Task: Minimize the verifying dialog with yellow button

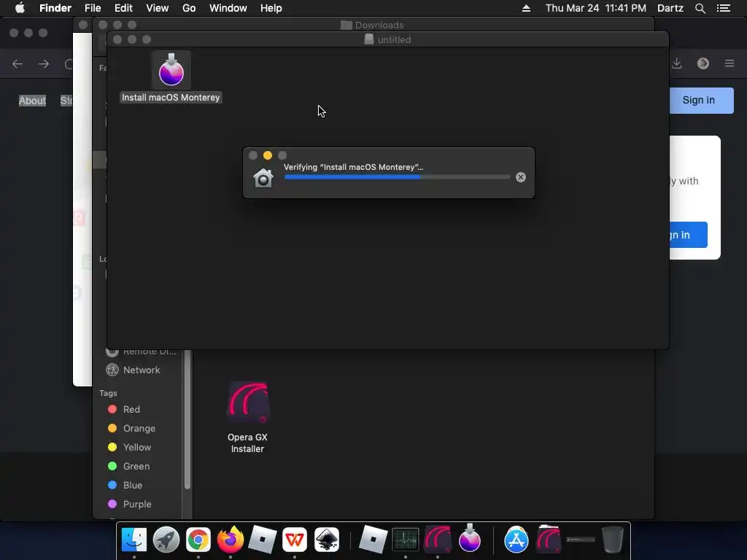Action: point(268,155)
